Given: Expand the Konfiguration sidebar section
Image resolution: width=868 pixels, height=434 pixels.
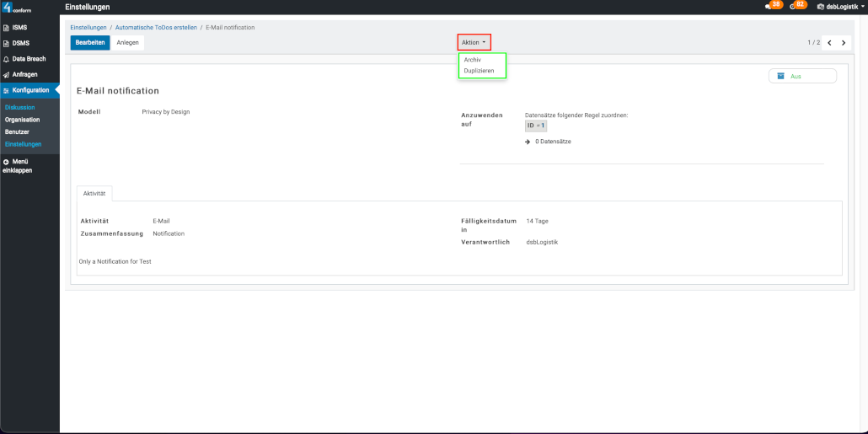Looking at the screenshot, I should point(30,90).
